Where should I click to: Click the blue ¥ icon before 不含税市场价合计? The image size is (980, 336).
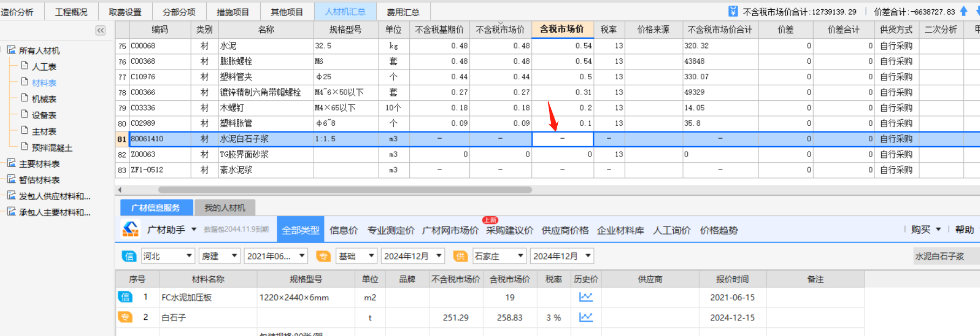tap(733, 11)
